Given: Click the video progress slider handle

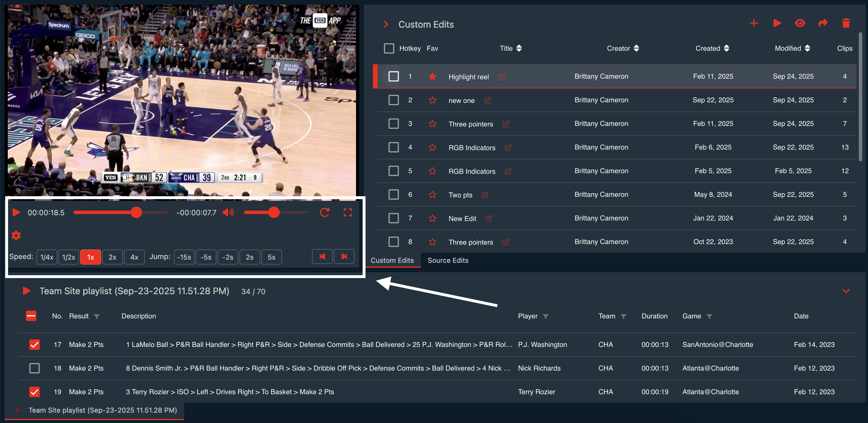Looking at the screenshot, I should point(136,213).
